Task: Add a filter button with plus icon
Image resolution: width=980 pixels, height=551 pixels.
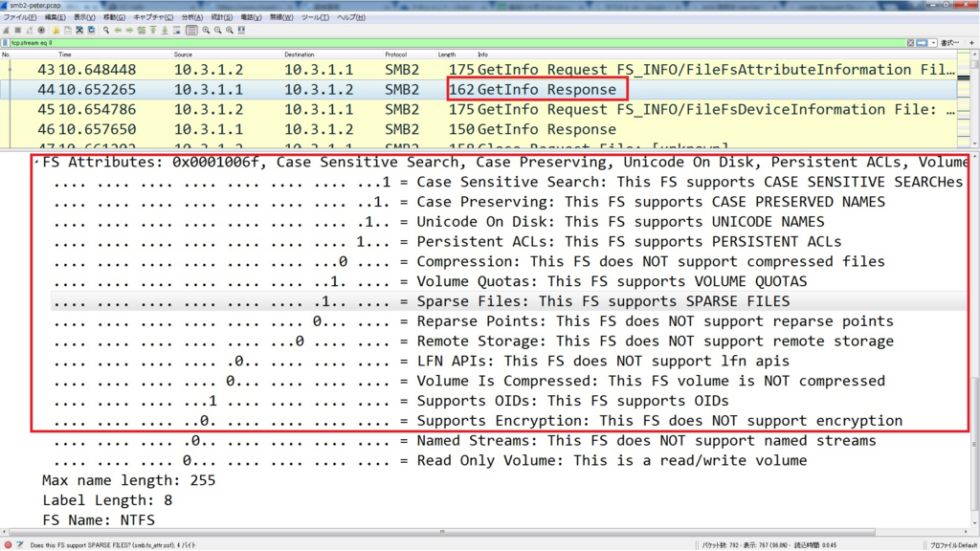Action: (971, 43)
